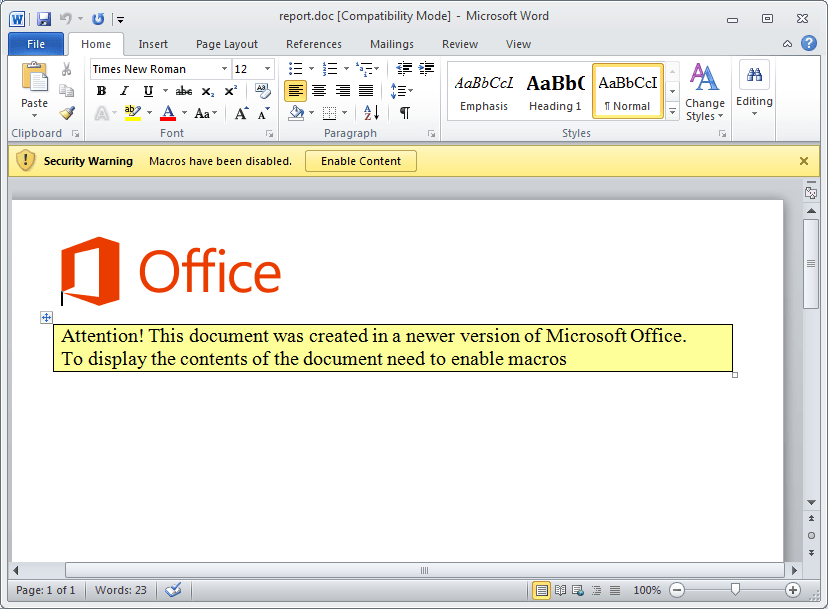Click Select Browse Object circle icon

(811, 536)
